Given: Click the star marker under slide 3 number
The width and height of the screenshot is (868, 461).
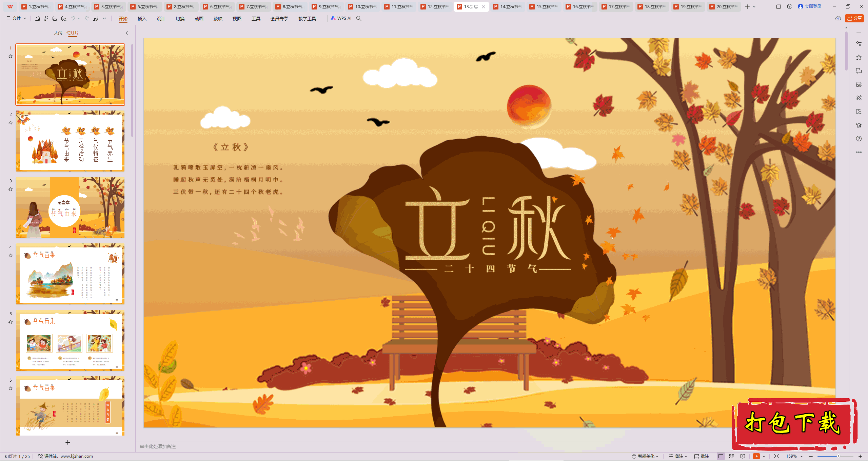Looking at the screenshot, I should (x=11, y=189).
